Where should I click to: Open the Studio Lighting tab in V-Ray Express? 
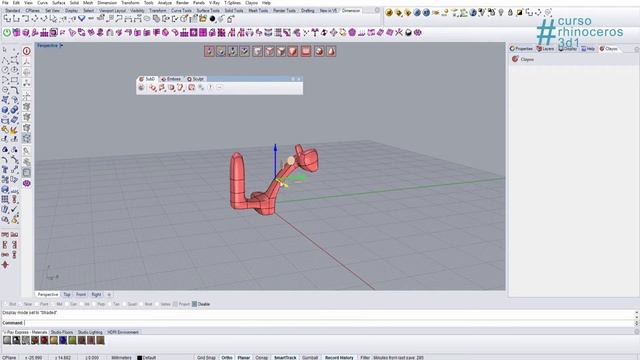point(90,332)
